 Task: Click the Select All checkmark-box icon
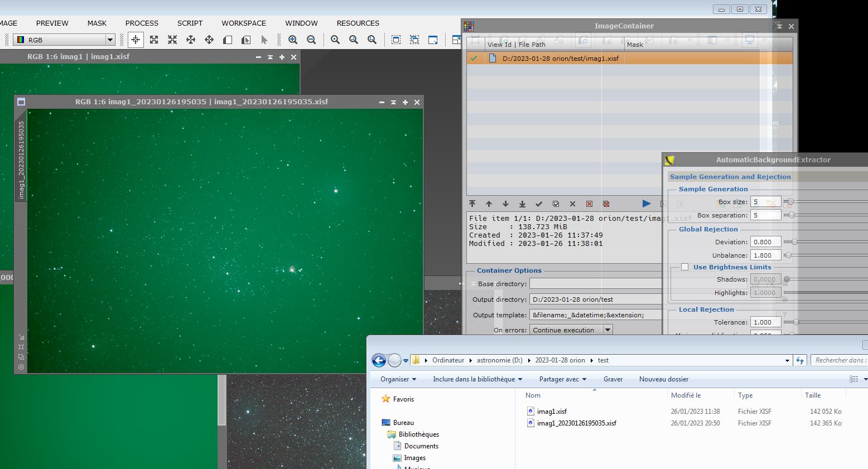[556, 204]
